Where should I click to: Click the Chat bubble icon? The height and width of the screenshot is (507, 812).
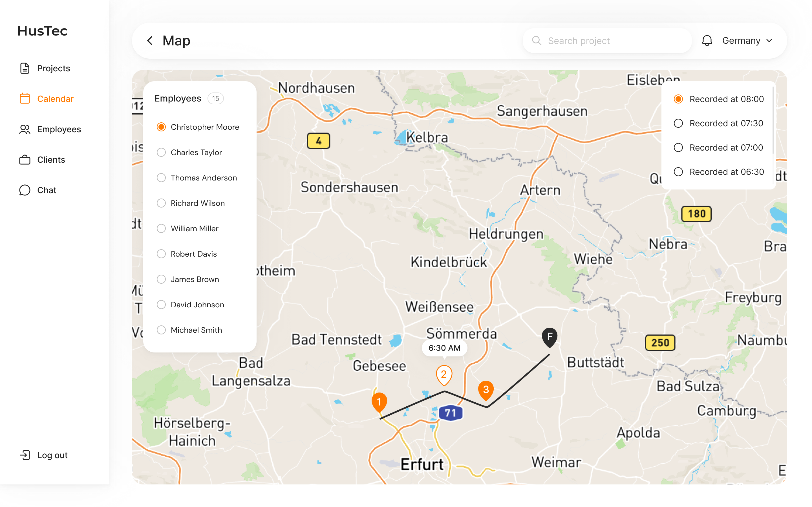tap(25, 190)
